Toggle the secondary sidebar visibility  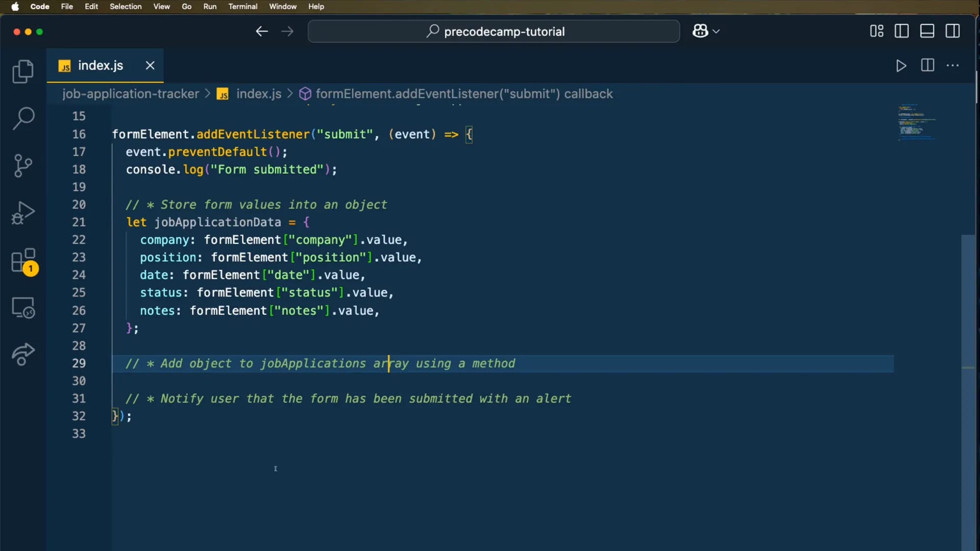tap(952, 31)
